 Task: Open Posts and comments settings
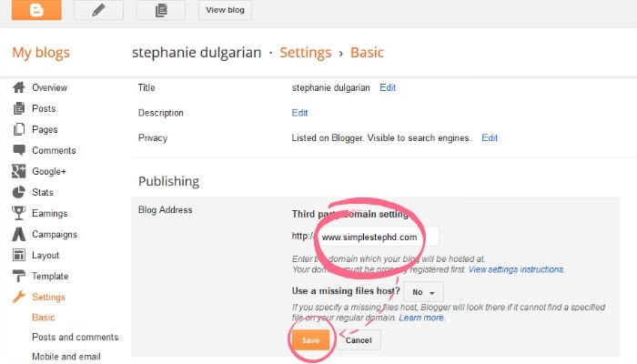[76, 337]
